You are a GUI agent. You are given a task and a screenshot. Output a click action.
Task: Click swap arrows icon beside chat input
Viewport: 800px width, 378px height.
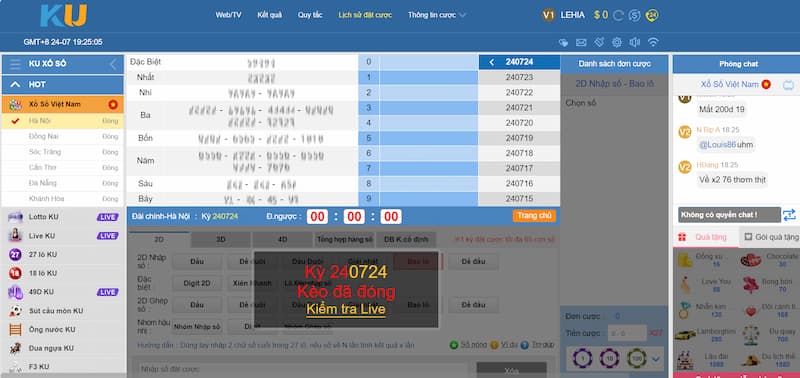point(789,215)
